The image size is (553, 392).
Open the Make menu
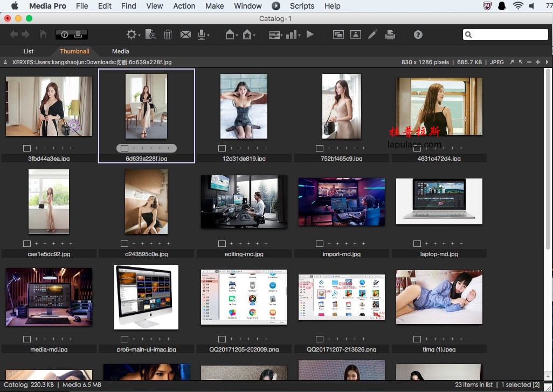(215, 6)
